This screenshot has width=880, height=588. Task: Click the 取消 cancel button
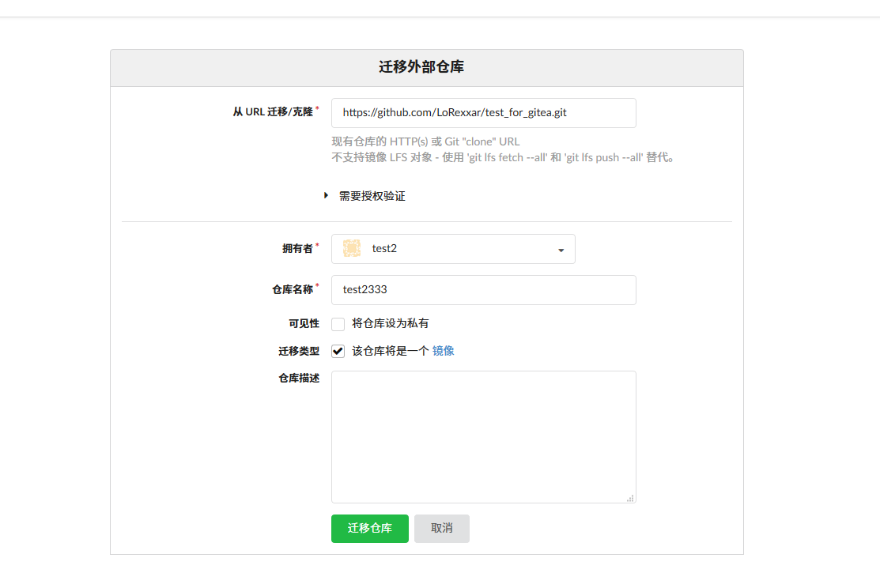coord(442,529)
